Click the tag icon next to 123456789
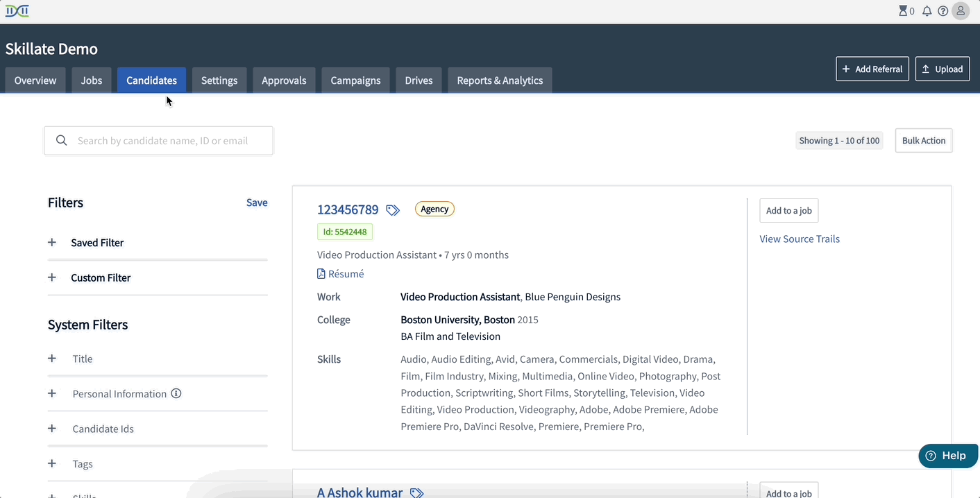Image resolution: width=980 pixels, height=498 pixels. point(393,210)
